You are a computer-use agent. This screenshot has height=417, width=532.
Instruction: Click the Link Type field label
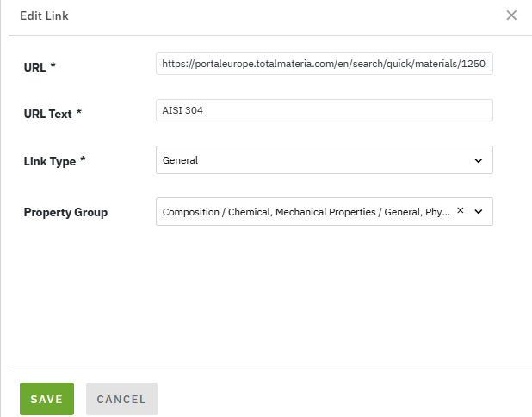(x=49, y=161)
